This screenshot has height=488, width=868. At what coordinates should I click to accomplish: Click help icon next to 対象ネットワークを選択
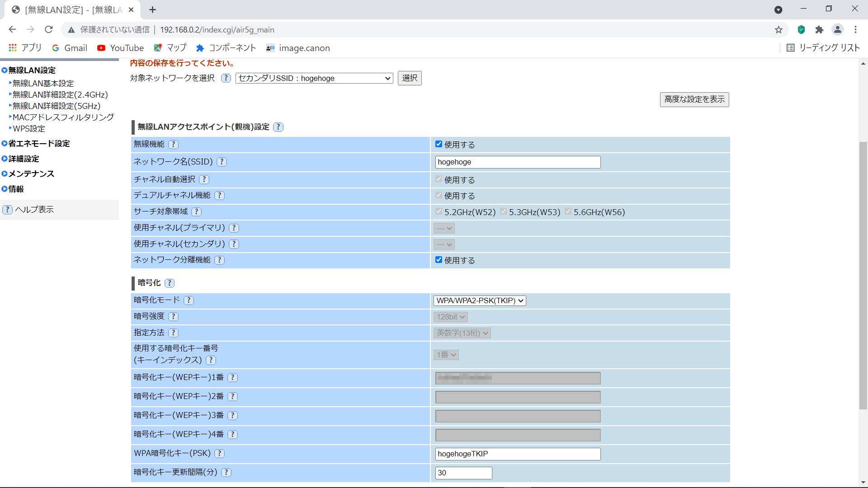226,78
